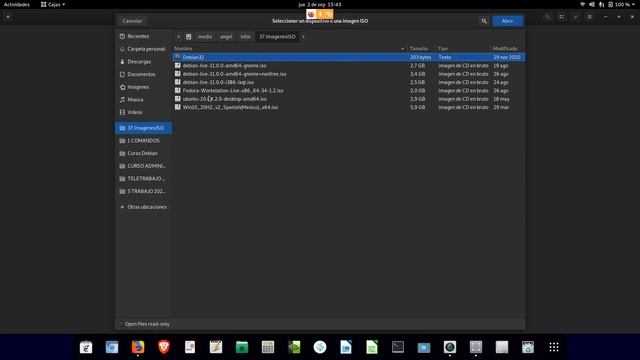Screen dimensions: 640x360
Task: Click the volume icon in the system tray
Action: [x=592, y=4]
